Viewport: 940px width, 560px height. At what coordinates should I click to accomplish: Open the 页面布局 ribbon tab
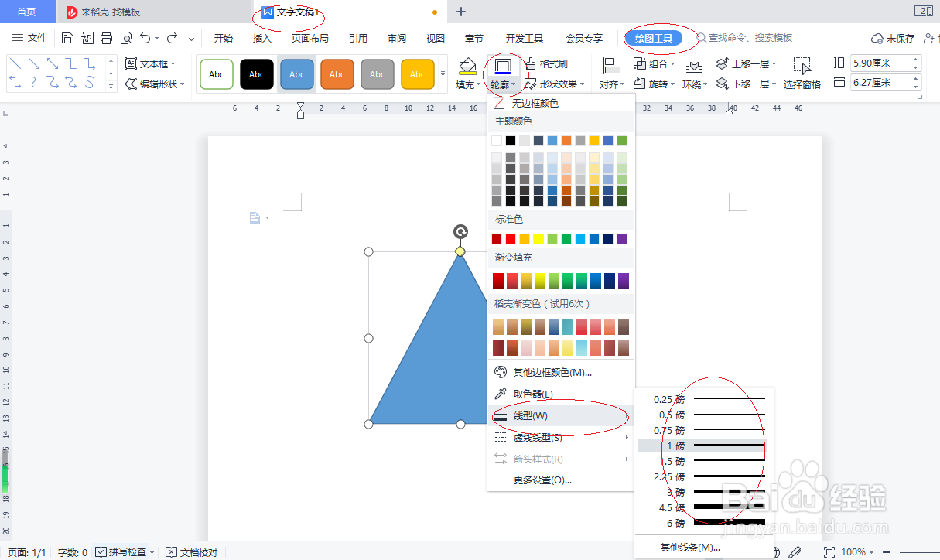pyautogui.click(x=309, y=38)
